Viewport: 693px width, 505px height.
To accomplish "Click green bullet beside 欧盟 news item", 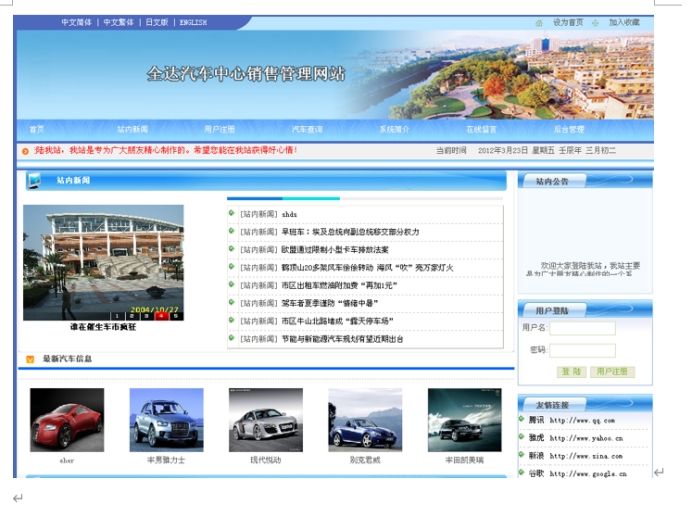I will (231, 249).
